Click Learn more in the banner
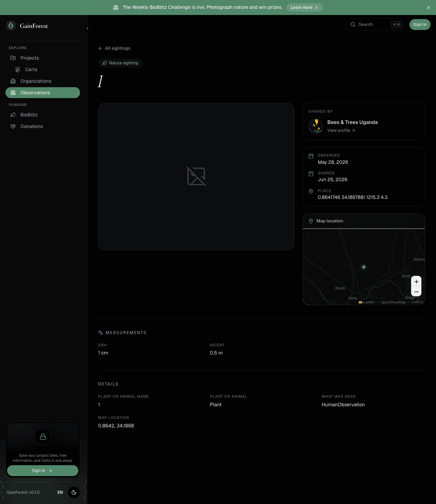This screenshot has height=504, width=436. [x=305, y=7]
